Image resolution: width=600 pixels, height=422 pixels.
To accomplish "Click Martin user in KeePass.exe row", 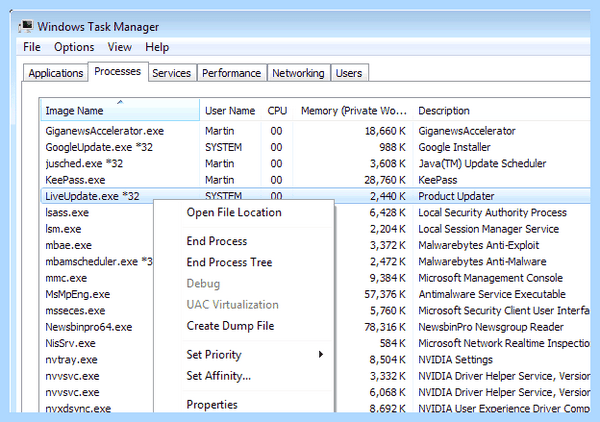I will click(220, 180).
